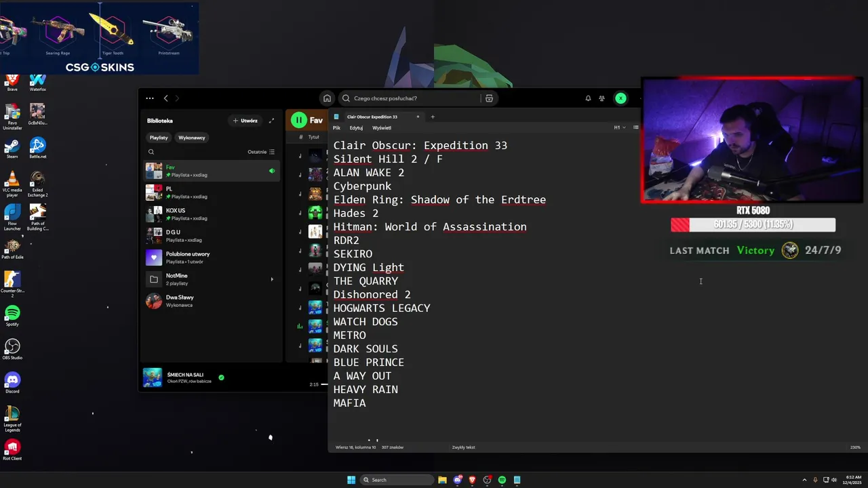Open the Spotify profile avatar menu
This screenshot has width=868, height=488.
tap(620, 98)
